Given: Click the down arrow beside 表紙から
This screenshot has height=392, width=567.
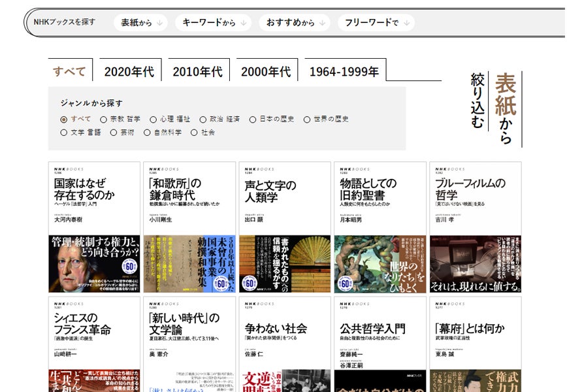Looking at the screenshot, I should 160,23.
